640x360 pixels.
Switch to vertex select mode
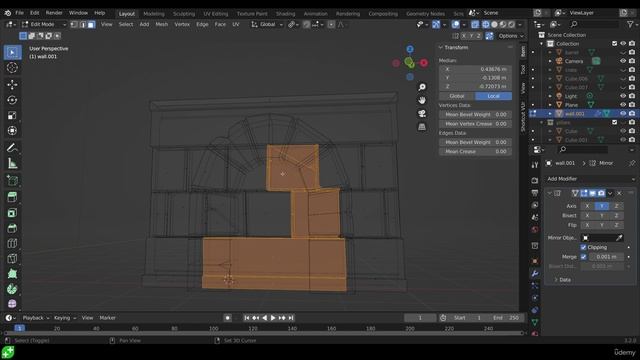coord(74,24)
